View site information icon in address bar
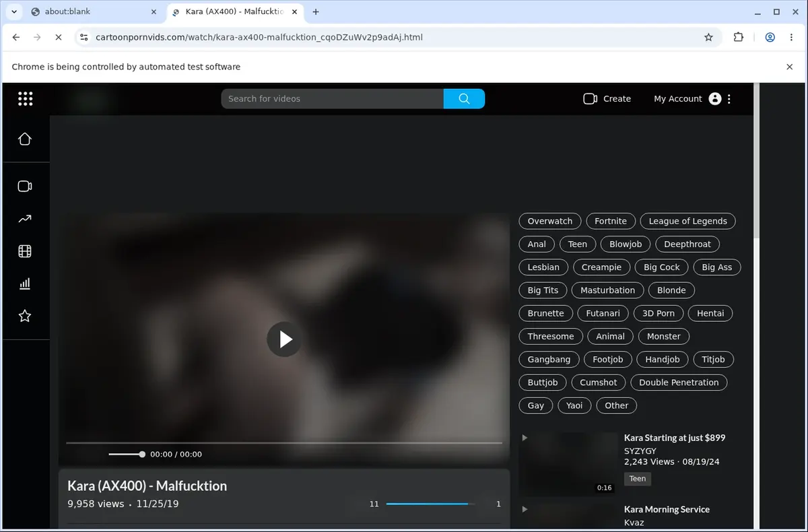The height and width of the screenshot is (532, 808). tap(83, 37)
